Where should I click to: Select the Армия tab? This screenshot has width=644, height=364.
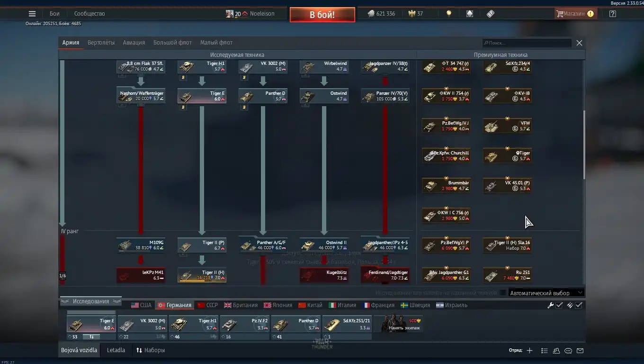click(x=71, y=43)
